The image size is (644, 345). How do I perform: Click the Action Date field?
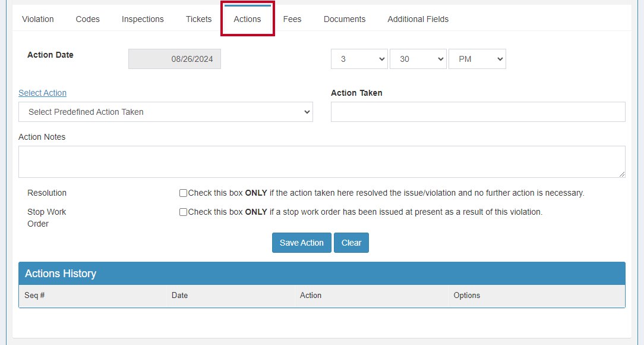pyautogui.click(x=175, y=59)
